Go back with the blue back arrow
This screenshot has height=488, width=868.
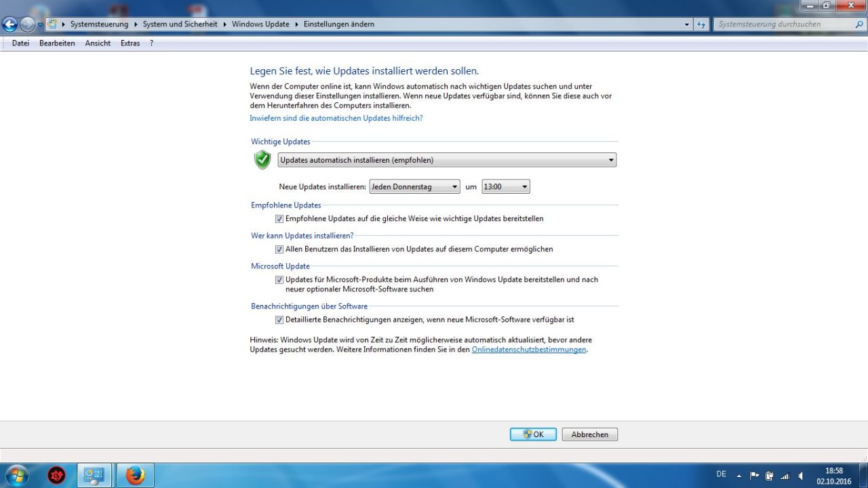tap(9, 24)
